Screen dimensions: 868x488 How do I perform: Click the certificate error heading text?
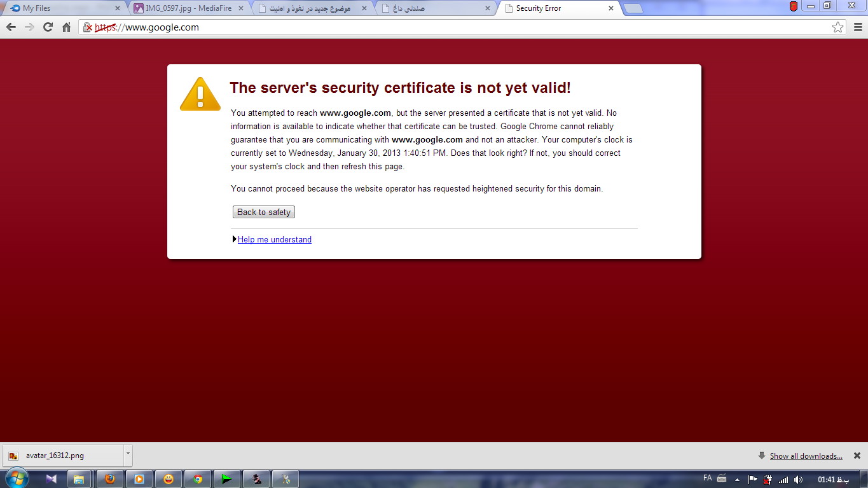click(400, 88)
